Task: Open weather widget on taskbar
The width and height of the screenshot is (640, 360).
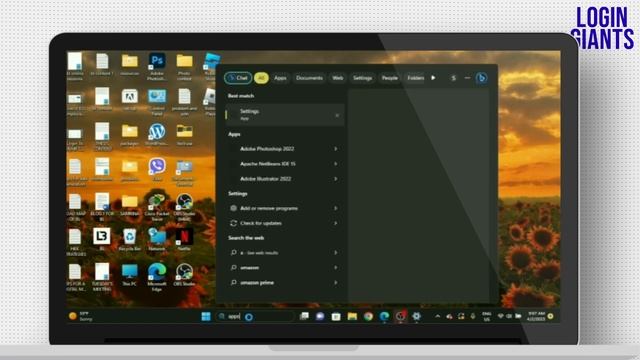Action: click(x=81, y=316)
